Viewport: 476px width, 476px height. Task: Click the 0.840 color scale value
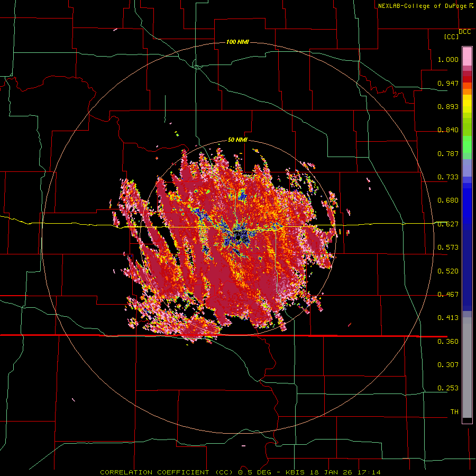pyautogui.click(x=448, y=130)
